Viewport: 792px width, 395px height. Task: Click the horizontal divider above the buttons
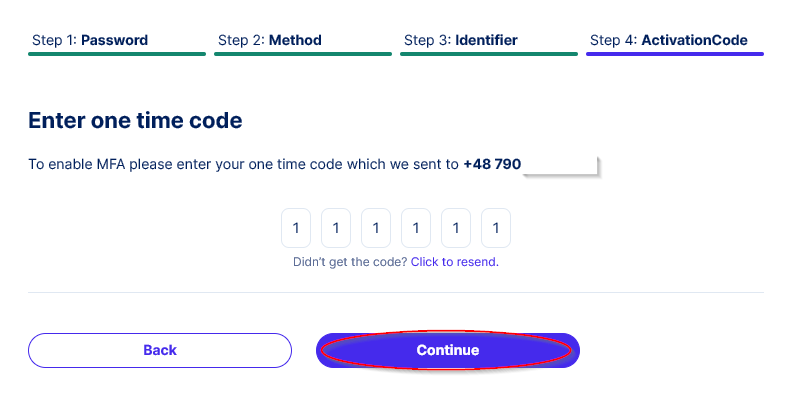[x=396, y=292]
